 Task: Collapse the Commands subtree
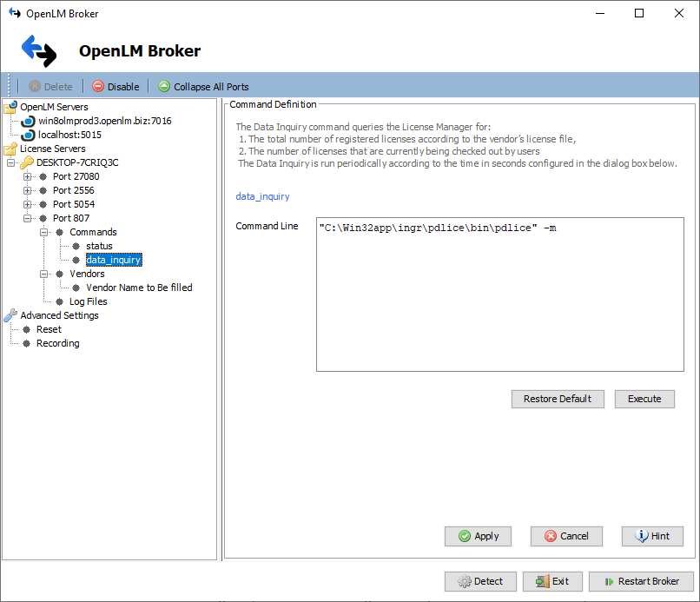44,233
